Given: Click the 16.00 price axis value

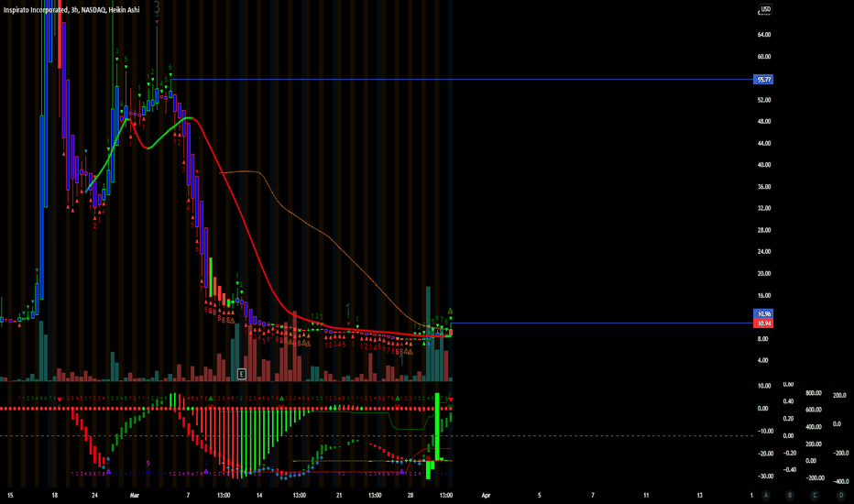Looking at the screenshot, I should click(764, 296).
